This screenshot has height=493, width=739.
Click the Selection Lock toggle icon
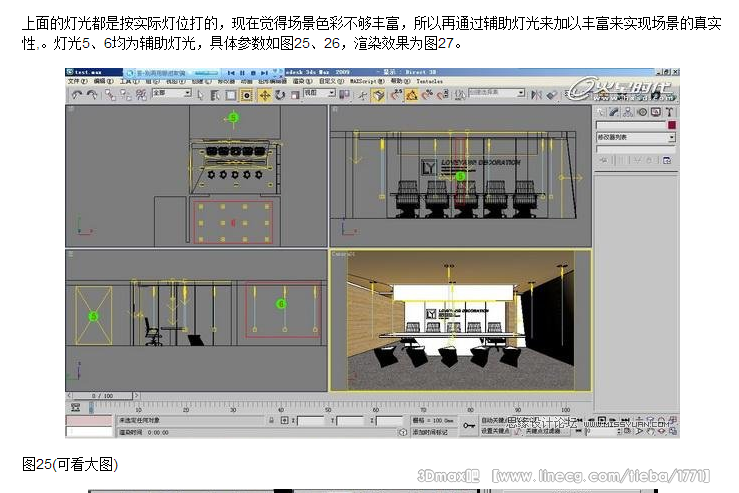(271, 420)
